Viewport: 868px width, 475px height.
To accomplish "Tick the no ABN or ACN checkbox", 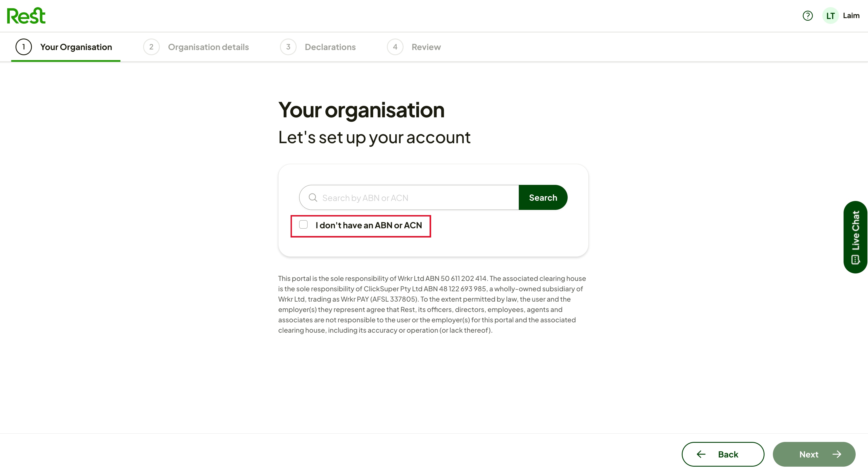I will coord(303,225).
